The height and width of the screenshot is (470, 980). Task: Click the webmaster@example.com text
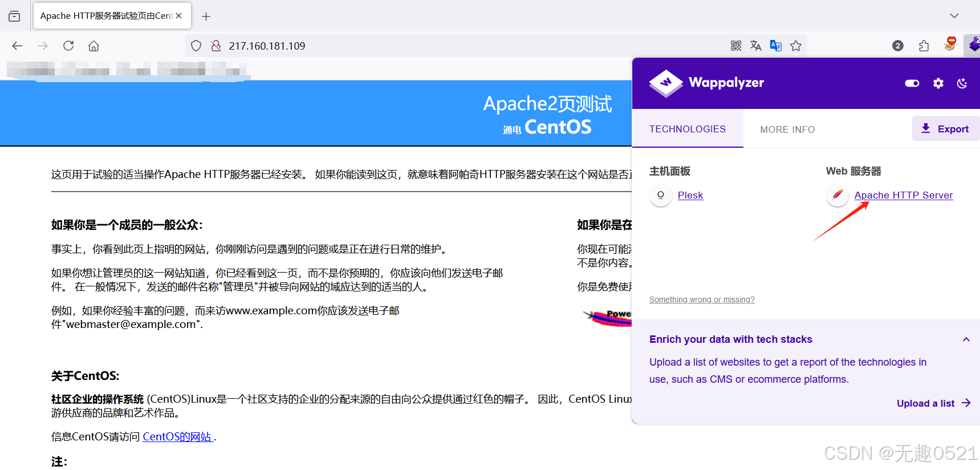pos(131,324)
